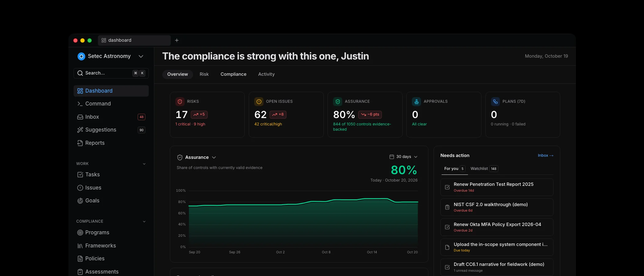Open Suggestions magic wand icon
Viewport: 644px width, 276px height.
(80, 130)
